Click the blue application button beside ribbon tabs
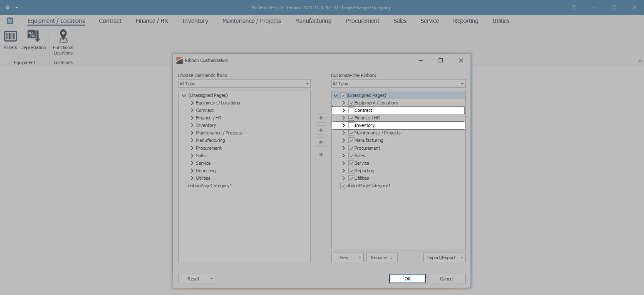This screenshot has width=644, height=295. coord(10,21)
